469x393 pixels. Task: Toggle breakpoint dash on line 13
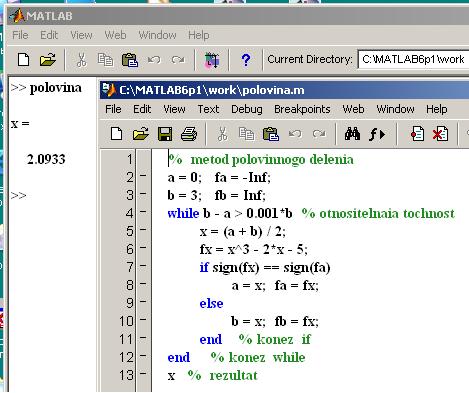pyautogui.click(x=143, y=373)
